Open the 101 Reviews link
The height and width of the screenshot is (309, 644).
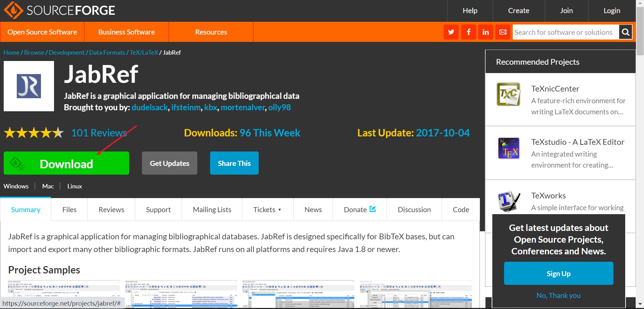[99, 133]
